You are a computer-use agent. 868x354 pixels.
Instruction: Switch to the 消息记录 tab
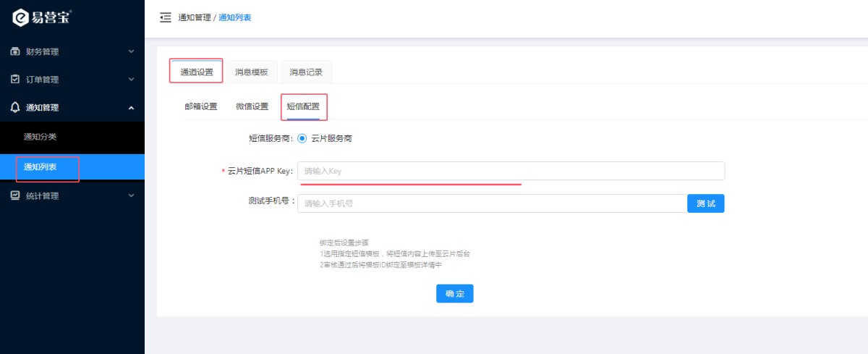click(x=306, y=72)
